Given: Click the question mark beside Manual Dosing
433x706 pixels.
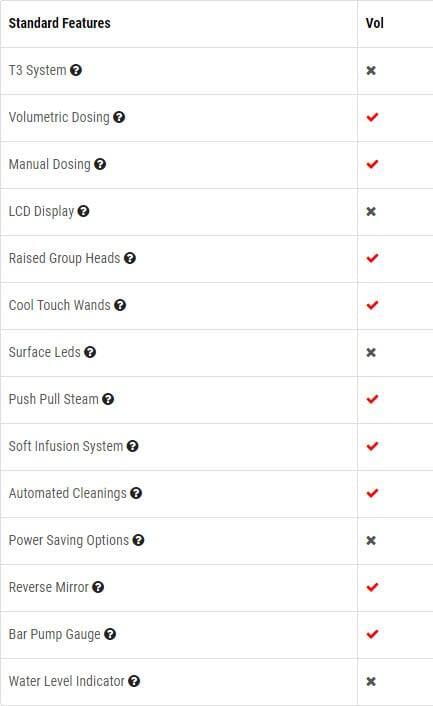Looking at the screenshot, I should [100, 164].
